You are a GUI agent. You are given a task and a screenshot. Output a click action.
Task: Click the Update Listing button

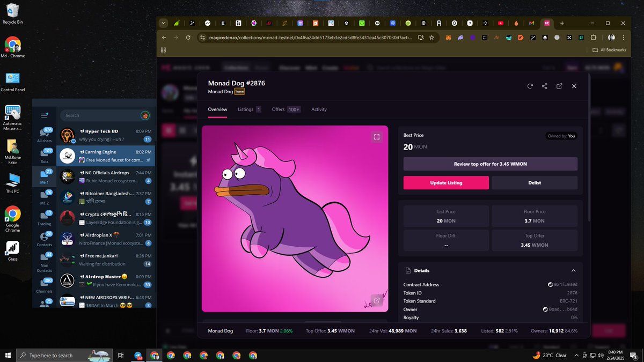click(x=446, y=182)
